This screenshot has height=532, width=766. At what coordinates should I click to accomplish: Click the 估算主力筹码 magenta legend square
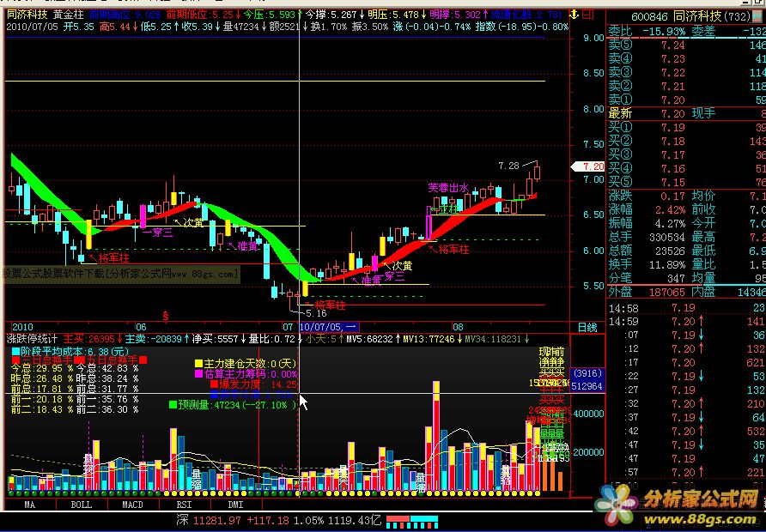point(198,374)
